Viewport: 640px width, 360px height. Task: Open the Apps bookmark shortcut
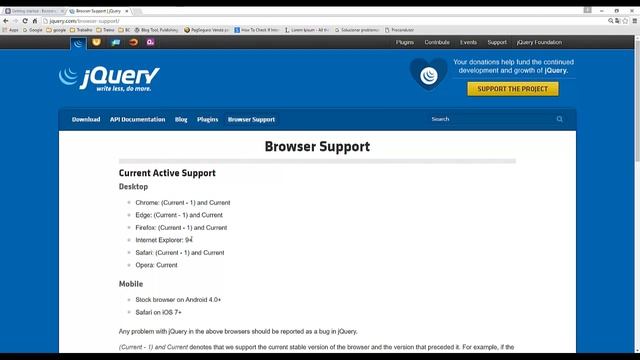tap(11, 30)
